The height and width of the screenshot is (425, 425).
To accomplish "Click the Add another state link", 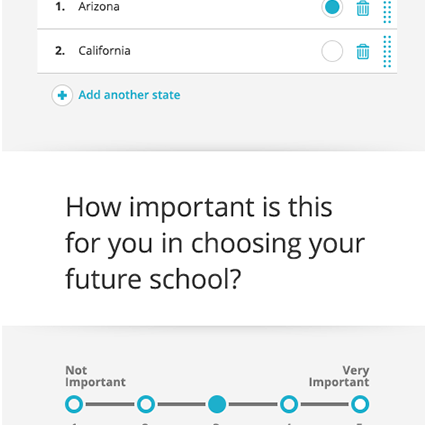I will click(129, 95).
